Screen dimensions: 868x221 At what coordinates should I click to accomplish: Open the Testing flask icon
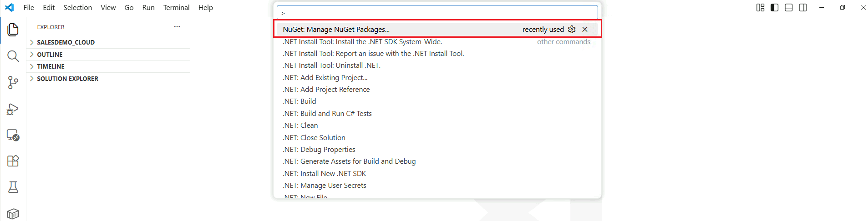tap(13, 187)
